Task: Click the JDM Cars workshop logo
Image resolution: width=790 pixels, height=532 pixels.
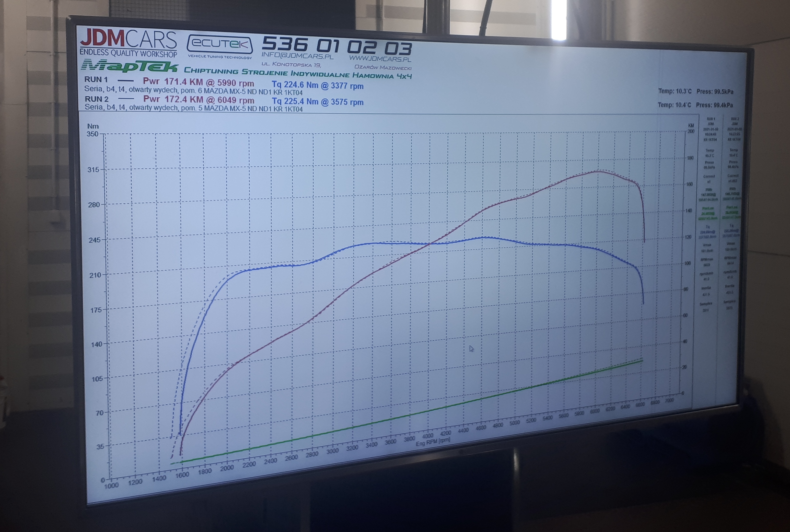Action: (128, 42)
